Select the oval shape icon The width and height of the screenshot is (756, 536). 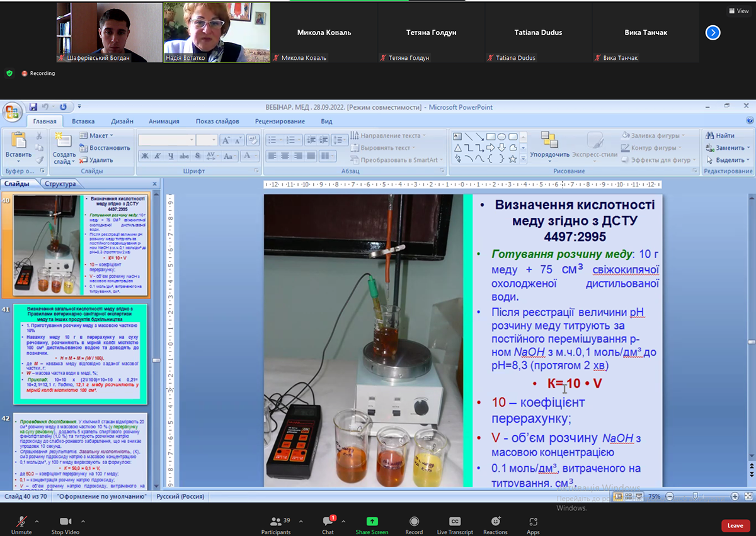point(501,136)
